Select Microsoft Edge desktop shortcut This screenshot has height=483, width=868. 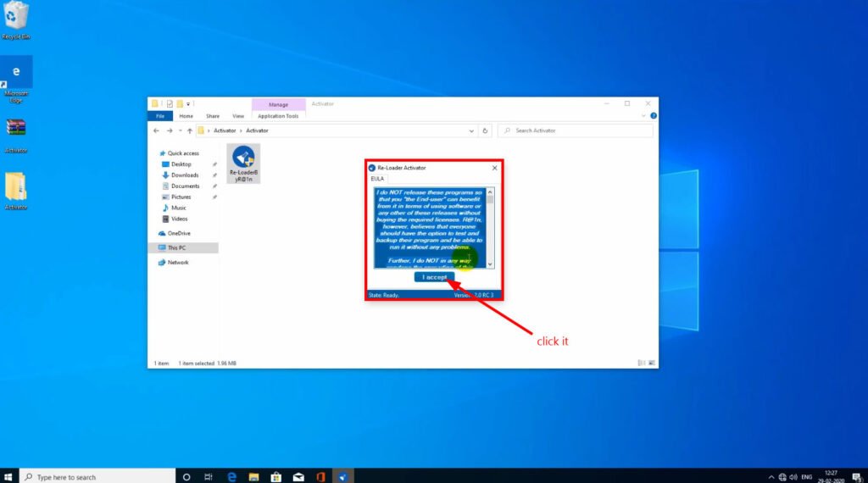coord(16,80)
